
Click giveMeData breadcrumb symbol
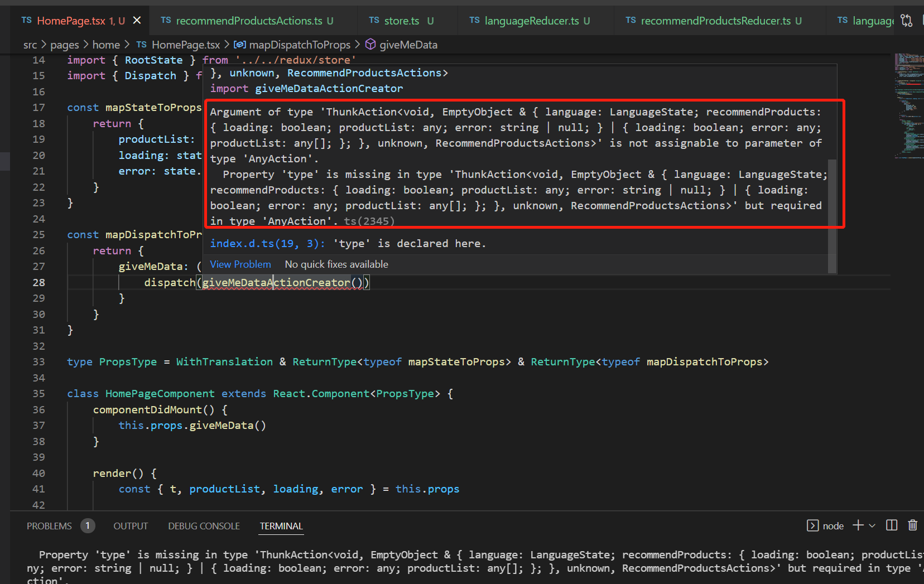[408, 45]
